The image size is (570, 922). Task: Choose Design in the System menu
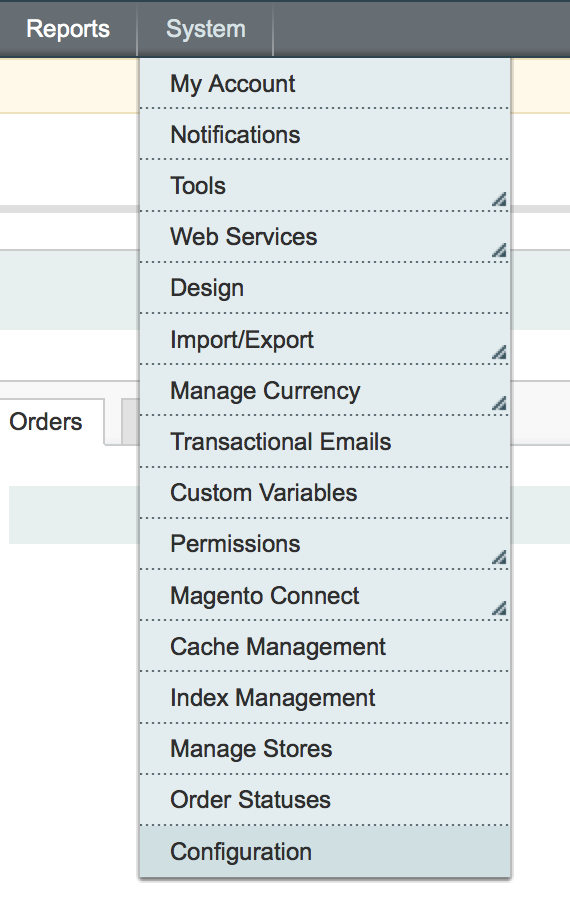pos(325,288)
